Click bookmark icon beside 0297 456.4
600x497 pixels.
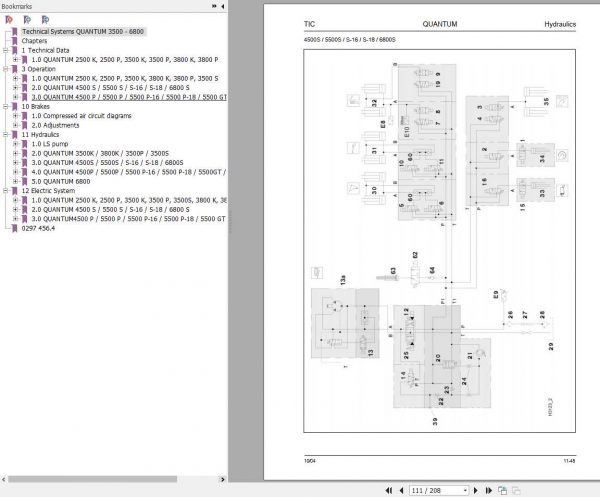[15, 228]
